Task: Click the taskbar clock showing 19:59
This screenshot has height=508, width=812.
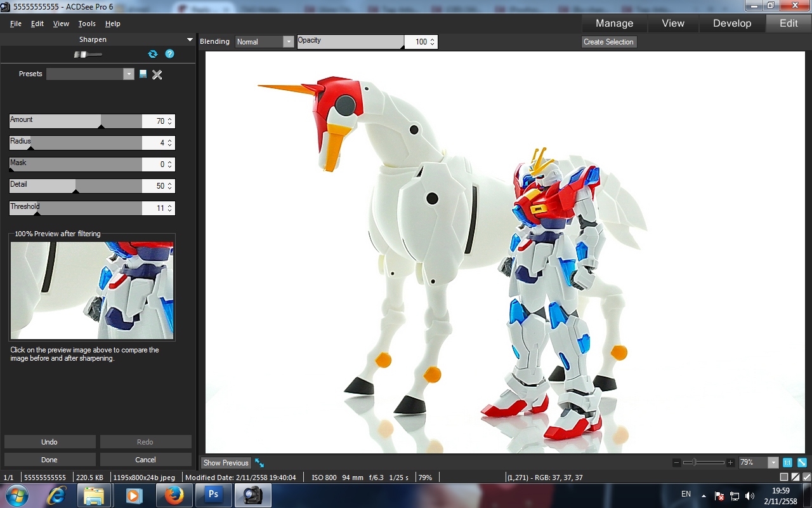Action: pyautogui.click(x=782, y=495)
